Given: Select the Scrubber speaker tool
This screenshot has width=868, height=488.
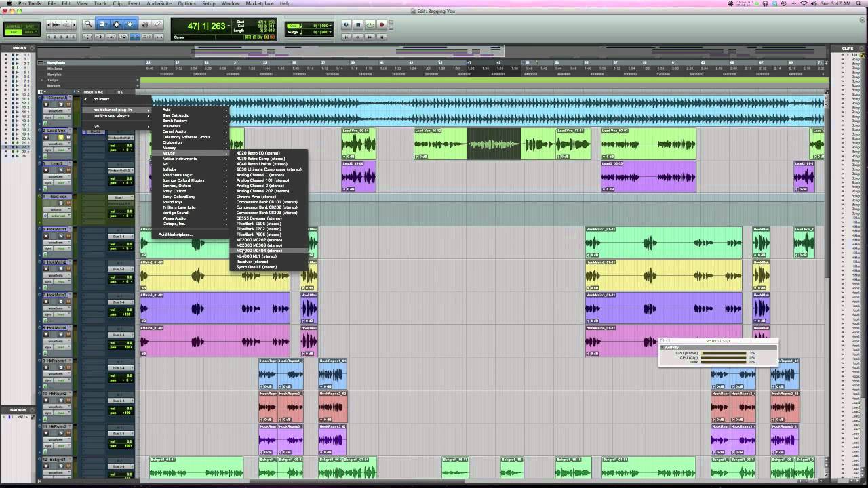Looking at the screenshot, I should pos(145,24).
